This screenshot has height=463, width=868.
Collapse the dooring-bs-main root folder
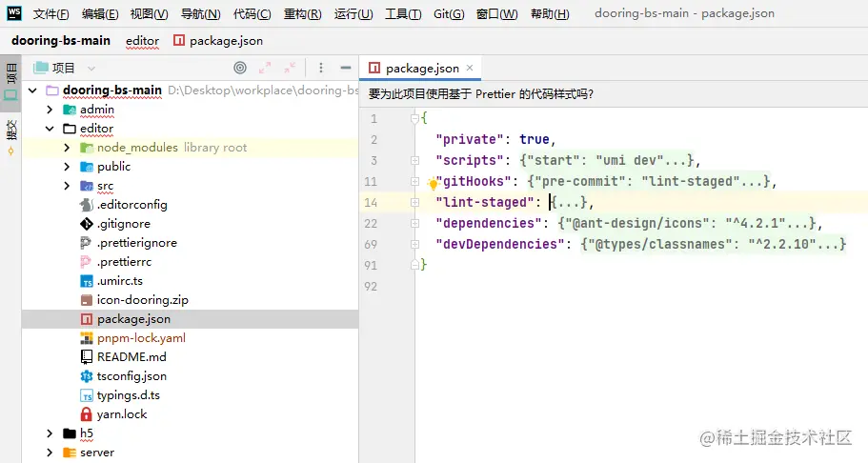32,91
